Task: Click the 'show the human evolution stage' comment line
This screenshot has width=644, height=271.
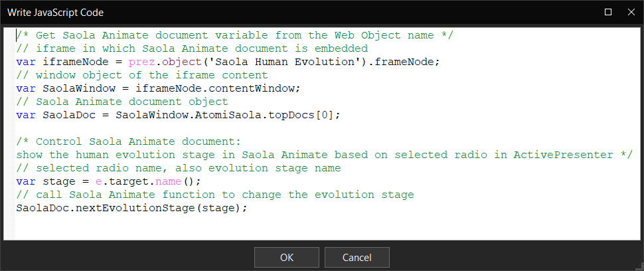Action: [x=325, y=155]
